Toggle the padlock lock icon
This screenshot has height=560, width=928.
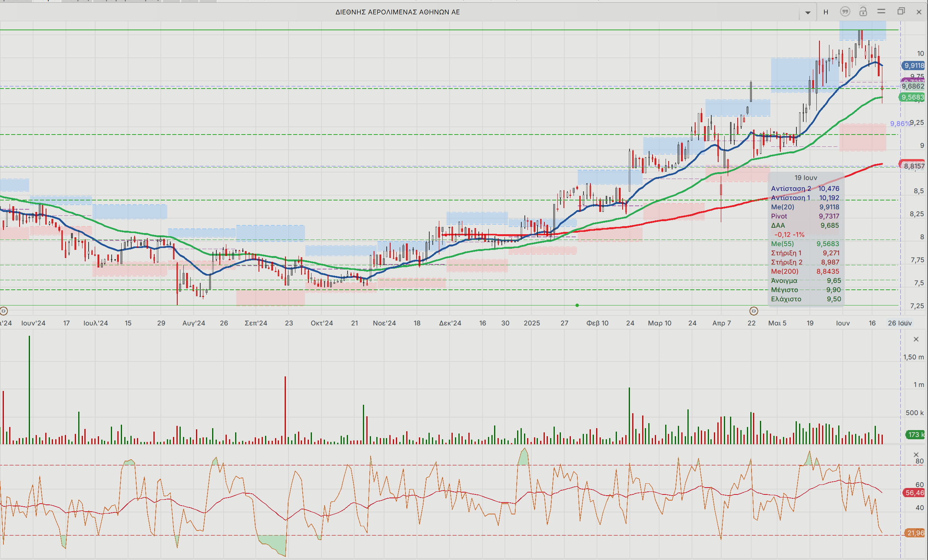click(863, 11)
